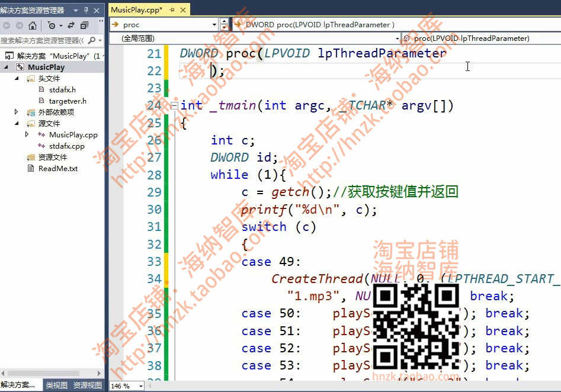
Task: Open the Solution Explorer window position dropdown
Action: tap(75, 11)
